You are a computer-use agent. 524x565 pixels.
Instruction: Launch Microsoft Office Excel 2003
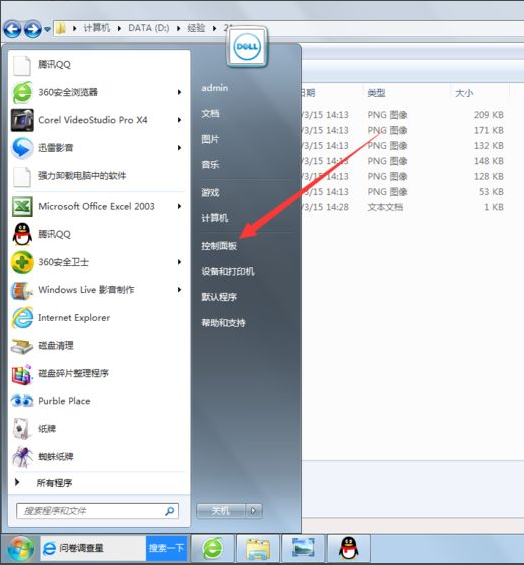pos(97,206)
